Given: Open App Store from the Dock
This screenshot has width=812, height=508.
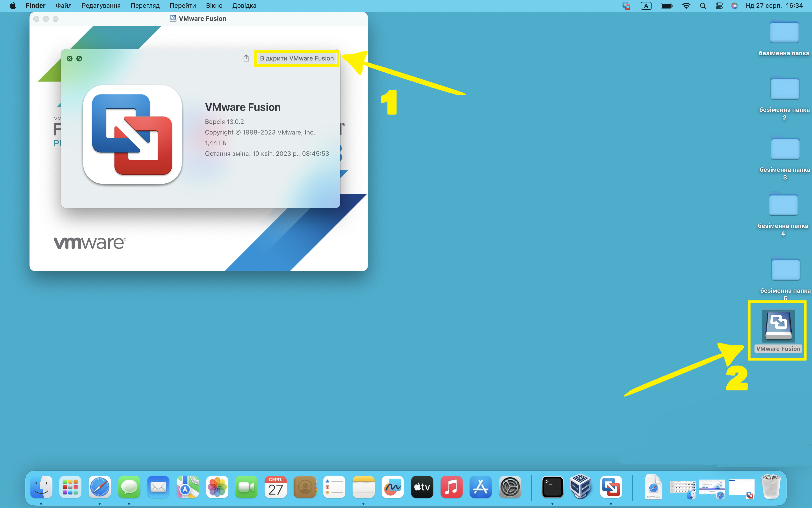Looking at the screenshot, I should click(480, 487).
